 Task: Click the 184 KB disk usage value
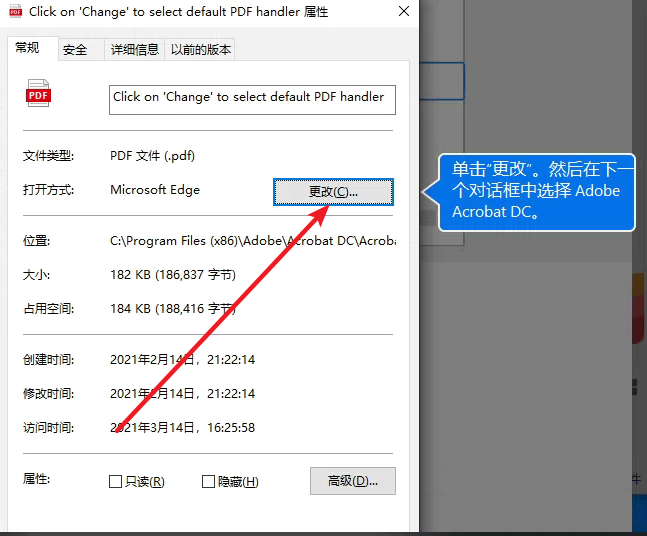[173, 309]
